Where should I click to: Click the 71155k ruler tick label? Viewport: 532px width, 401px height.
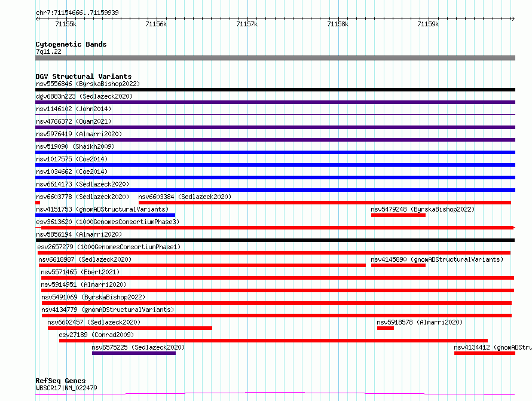[66, 24]
